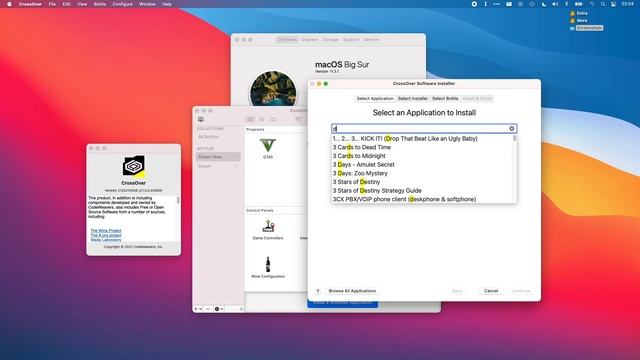The image size is (640, 360).
Task: Open the Help menu
Action: pos(167,4)
